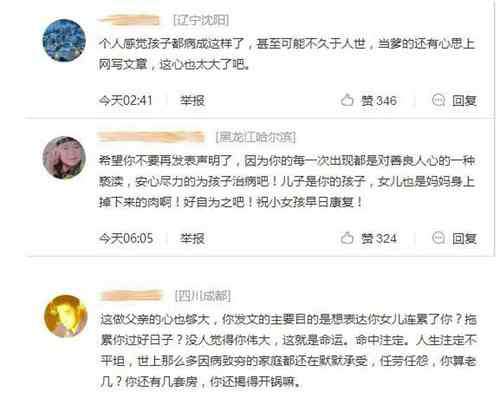Click the [四川成都] location tag
The width and height of the screenshot is (500, 404).
pos(203,296)
